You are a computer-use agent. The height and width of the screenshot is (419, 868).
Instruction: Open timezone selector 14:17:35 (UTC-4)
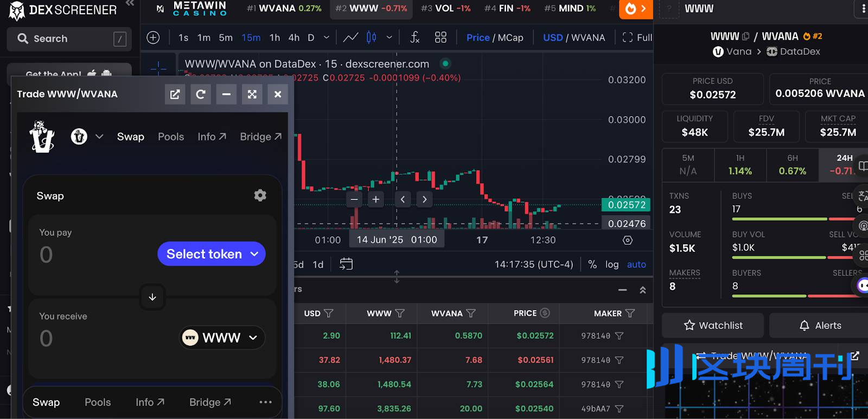[x=534, y=265]
